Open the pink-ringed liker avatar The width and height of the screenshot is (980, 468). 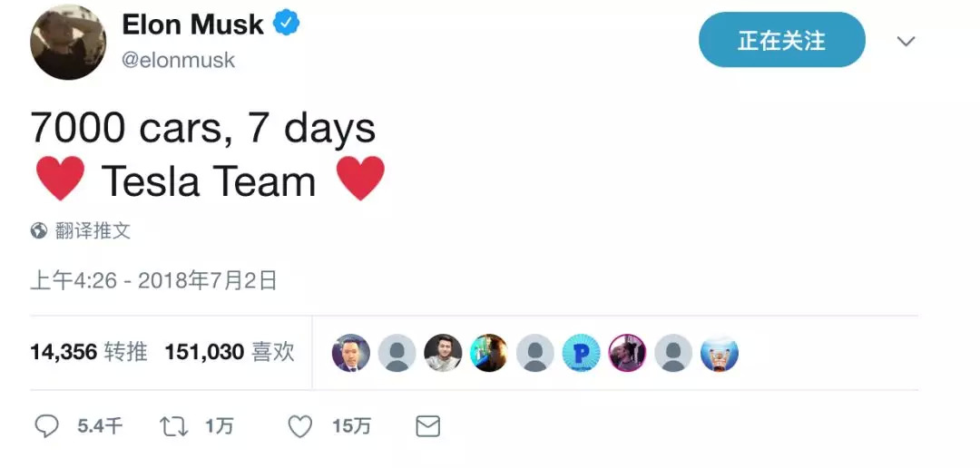click(x=627, y=353)
